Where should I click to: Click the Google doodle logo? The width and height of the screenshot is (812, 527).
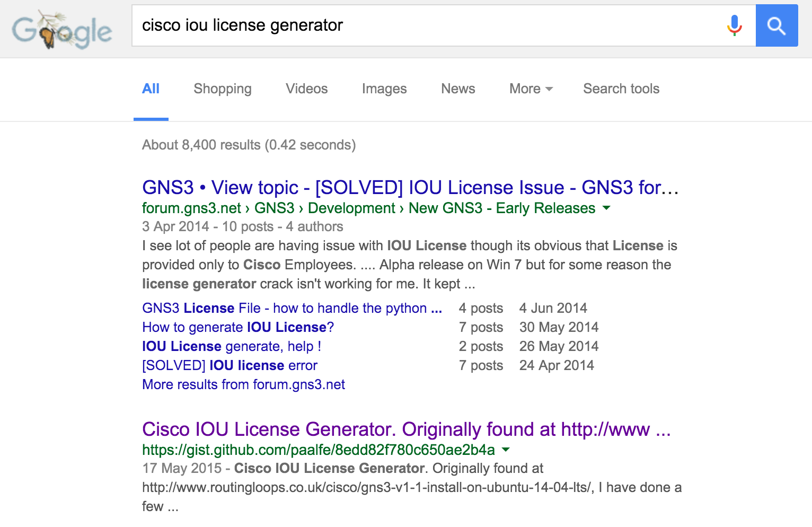pos(61,30)
